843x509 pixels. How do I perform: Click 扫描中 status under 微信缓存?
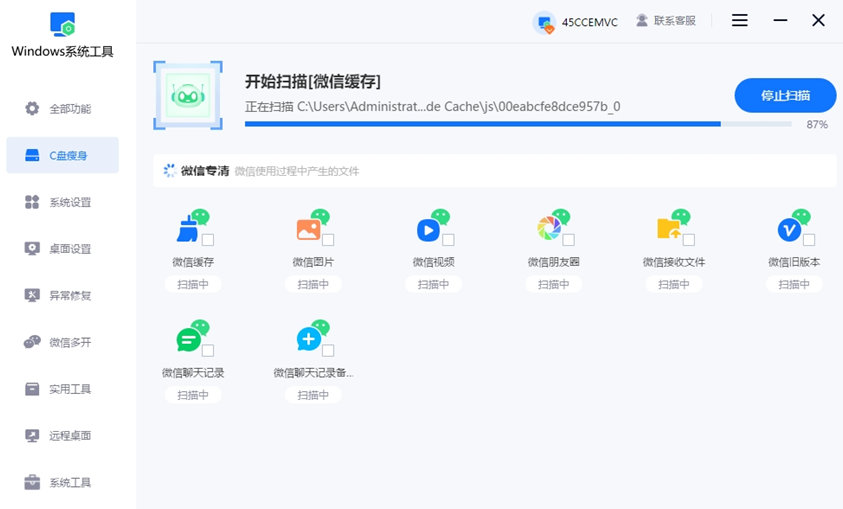click(193, 284)
